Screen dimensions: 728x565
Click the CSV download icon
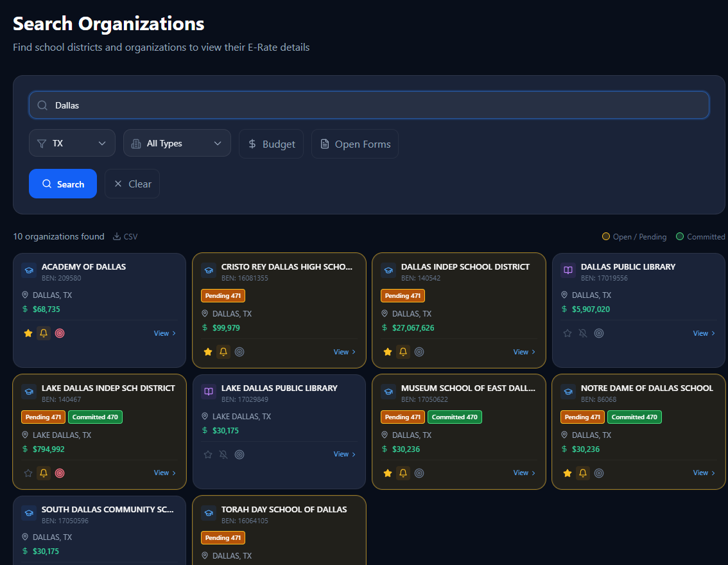(117, 236)
